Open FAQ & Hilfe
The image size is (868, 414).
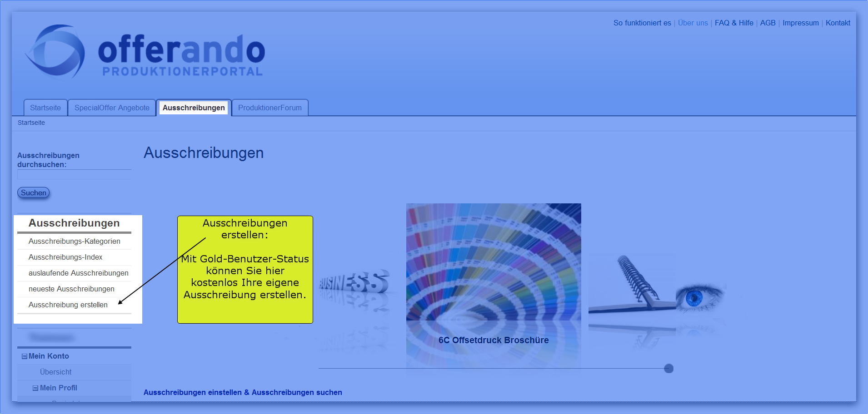tap(734, 23)
